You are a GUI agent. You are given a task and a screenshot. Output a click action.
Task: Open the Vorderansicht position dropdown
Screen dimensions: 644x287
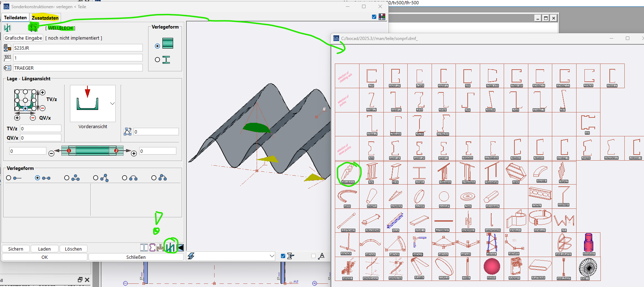pyautogui.click(x=112, y=104)
